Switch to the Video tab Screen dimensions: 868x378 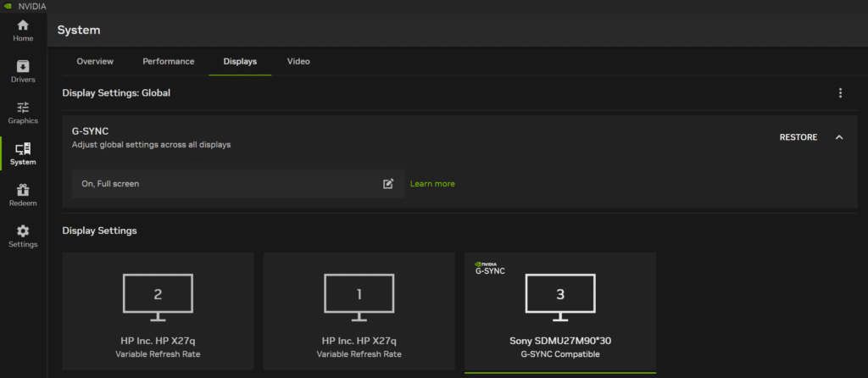pos(298,61)
